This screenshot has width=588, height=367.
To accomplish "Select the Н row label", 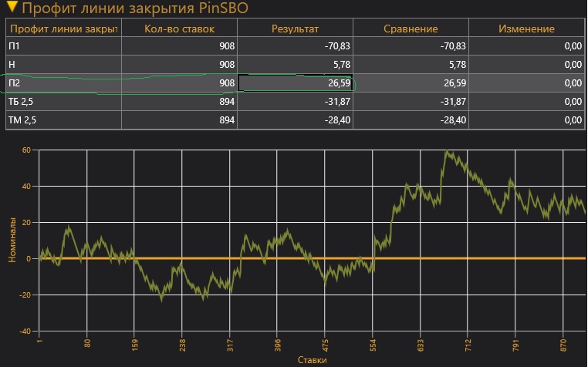I will [x=12, y=65].
